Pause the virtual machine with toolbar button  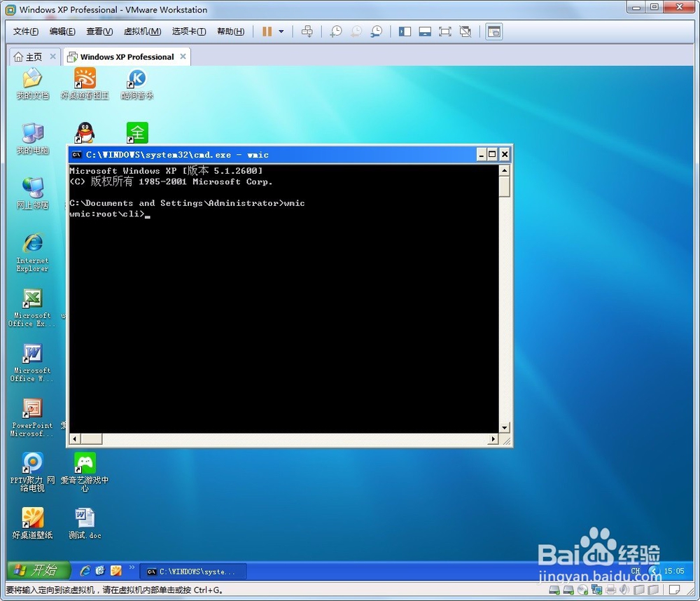(x=267, y=32)
